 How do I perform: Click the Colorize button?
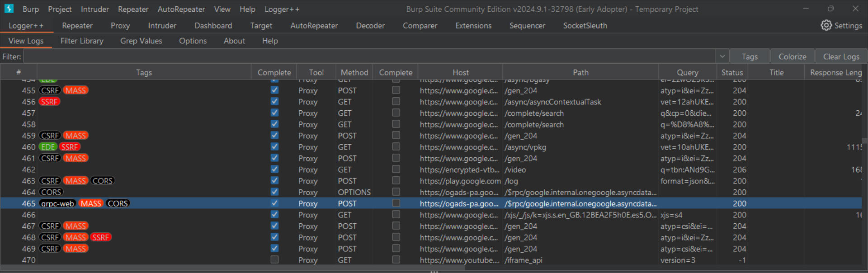pos(792,56)
